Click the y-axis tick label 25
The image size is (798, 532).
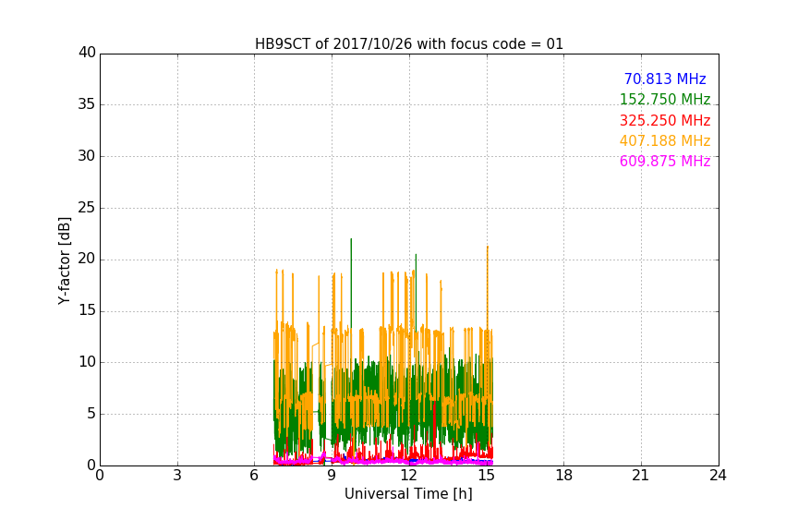87,207
